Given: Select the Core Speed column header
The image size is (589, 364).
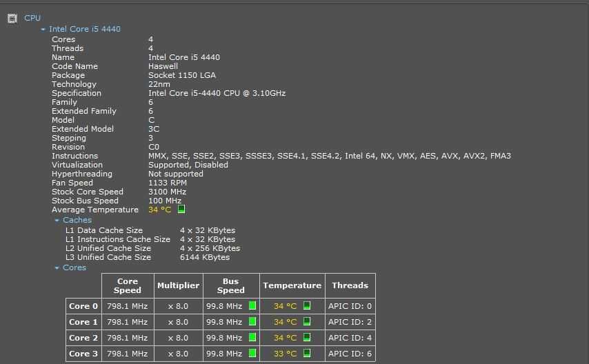Looking at the screenshot, I should tap(128, 285).
